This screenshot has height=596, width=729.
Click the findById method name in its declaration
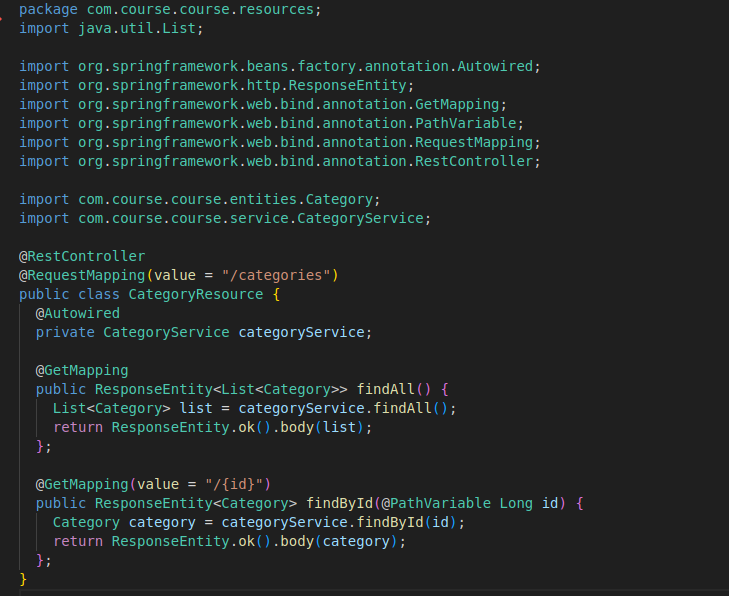(x=339, y=503)
